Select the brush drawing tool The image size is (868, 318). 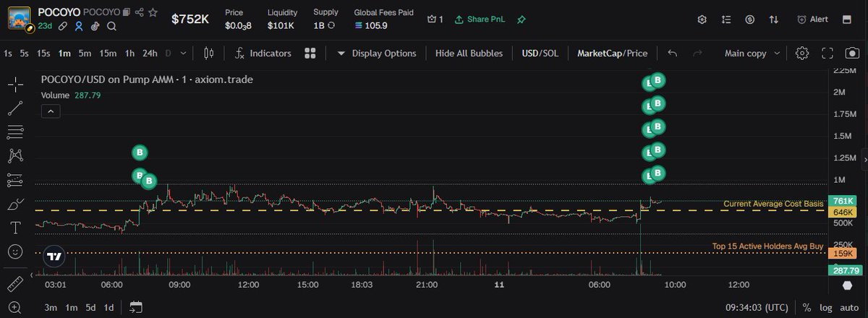tap(15, 205)
